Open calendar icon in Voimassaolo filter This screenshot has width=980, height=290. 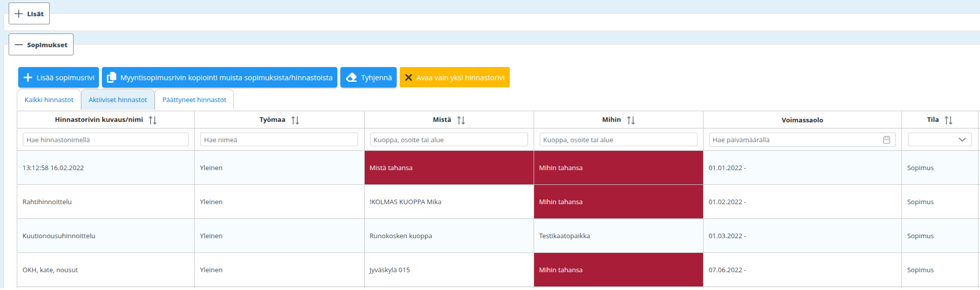[886, 140]
